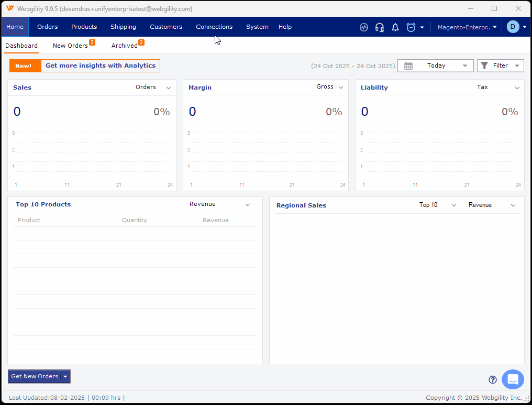Image resolution: width=532 pixels, height=405 pixels.
Task: Click the alarm clock scheduler icon
Action: 411,27
